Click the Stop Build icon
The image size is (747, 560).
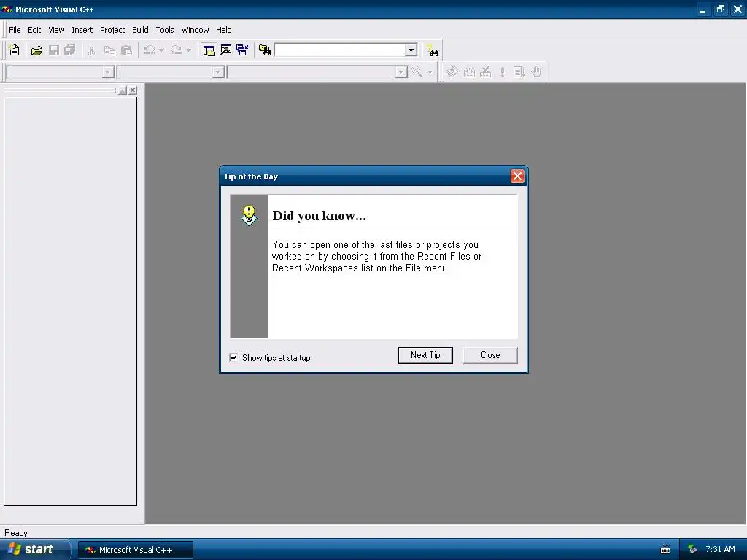(485, 72)
